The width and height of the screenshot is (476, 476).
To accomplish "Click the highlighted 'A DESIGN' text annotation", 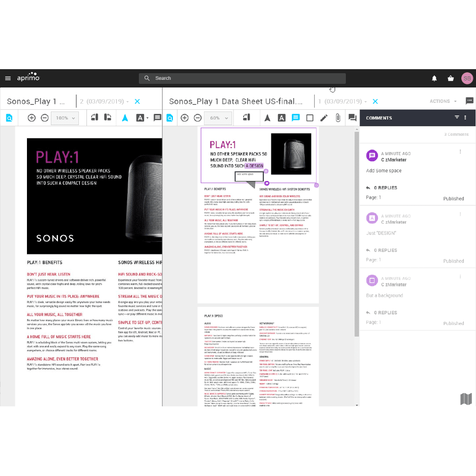I will tap(254, 166).
